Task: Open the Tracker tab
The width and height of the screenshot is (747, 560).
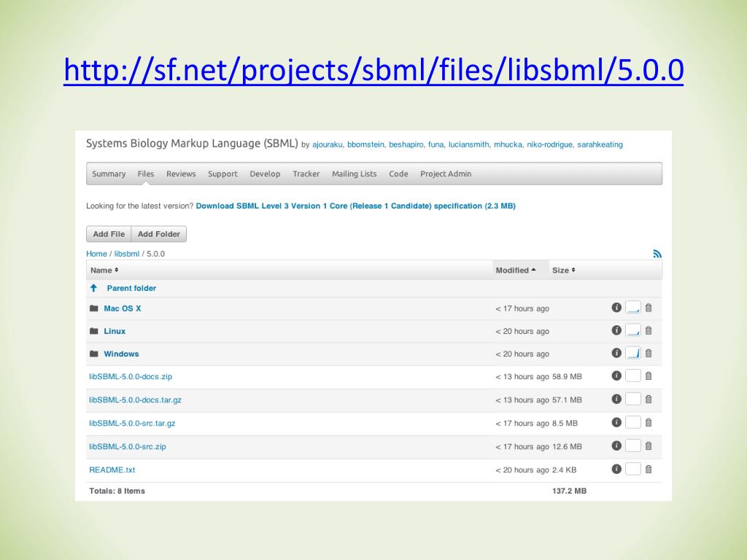Action: [306, 174]
